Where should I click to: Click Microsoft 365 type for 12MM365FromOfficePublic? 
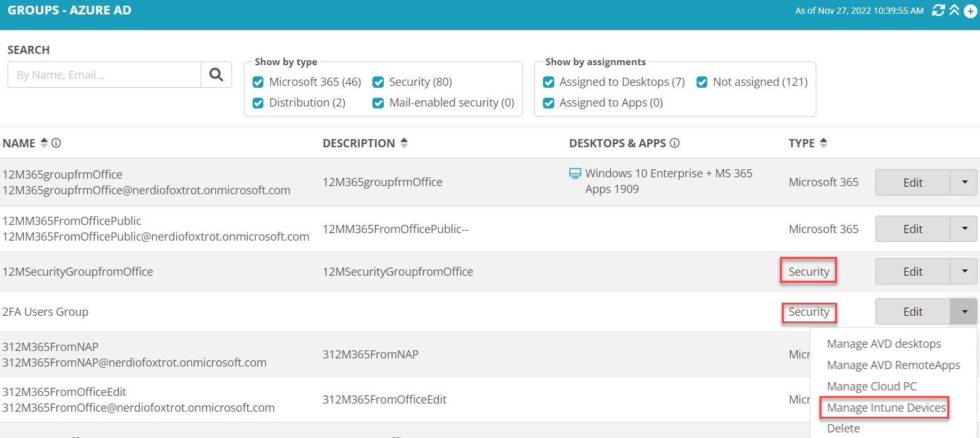[x=824, y=229]
